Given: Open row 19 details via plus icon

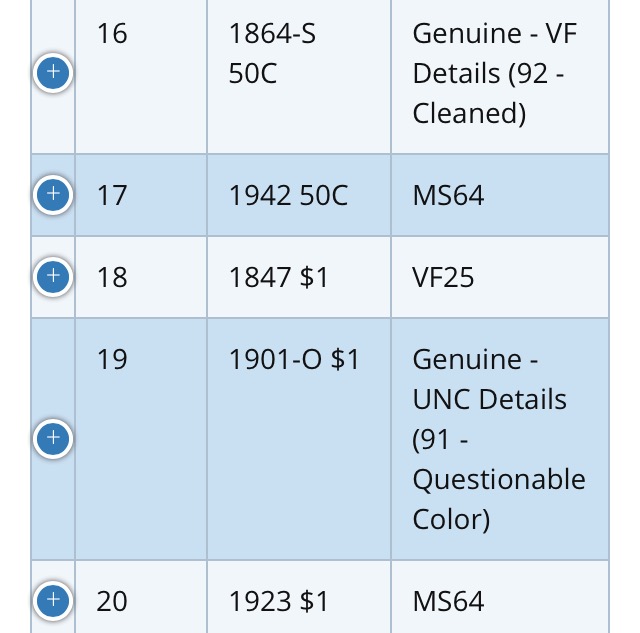Looking at the screenshot, I should 53,438.
